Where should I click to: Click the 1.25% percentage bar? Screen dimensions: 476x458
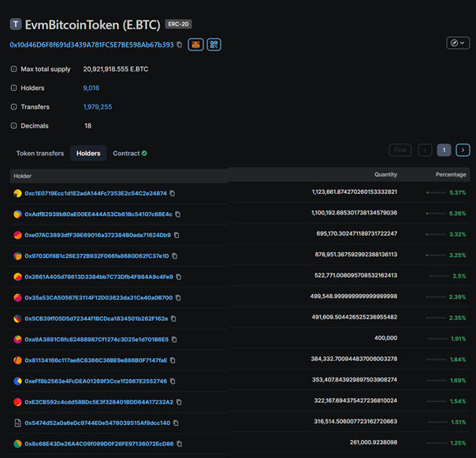coord(437,443)
